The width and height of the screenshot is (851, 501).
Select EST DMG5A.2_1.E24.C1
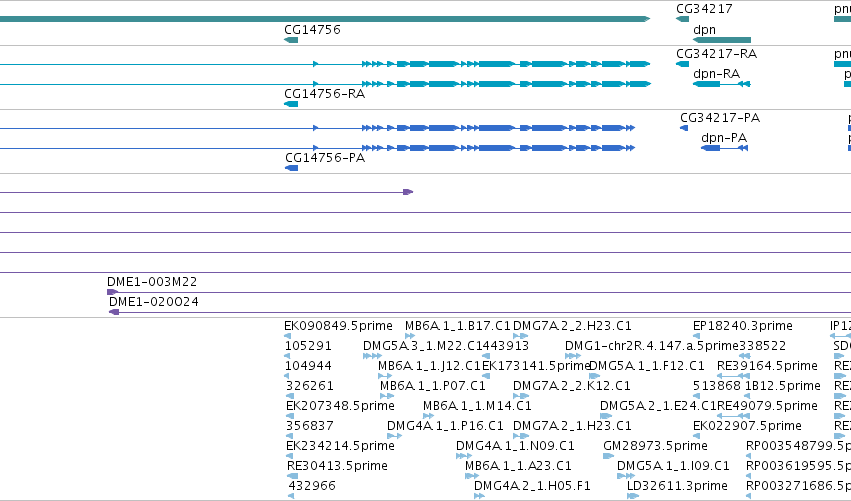[658, 406]
